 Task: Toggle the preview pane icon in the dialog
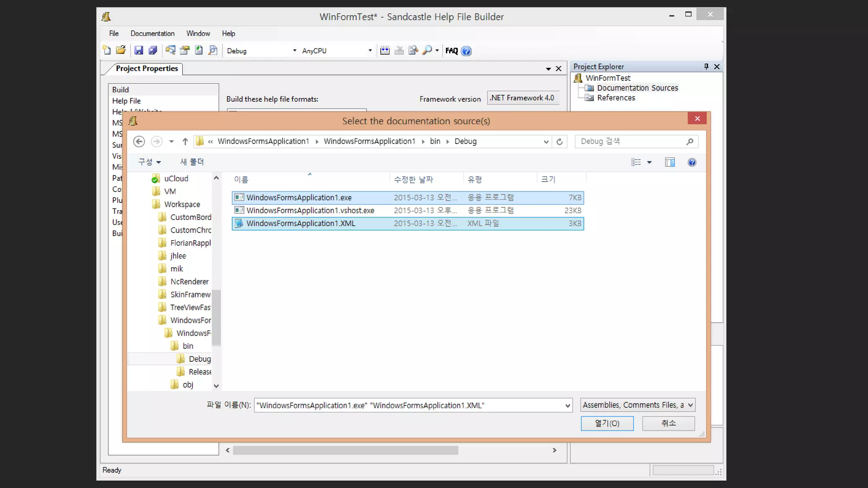click(x=670, y=162)
